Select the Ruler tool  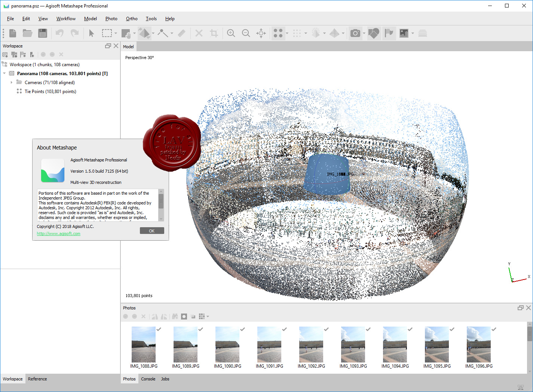181,33
